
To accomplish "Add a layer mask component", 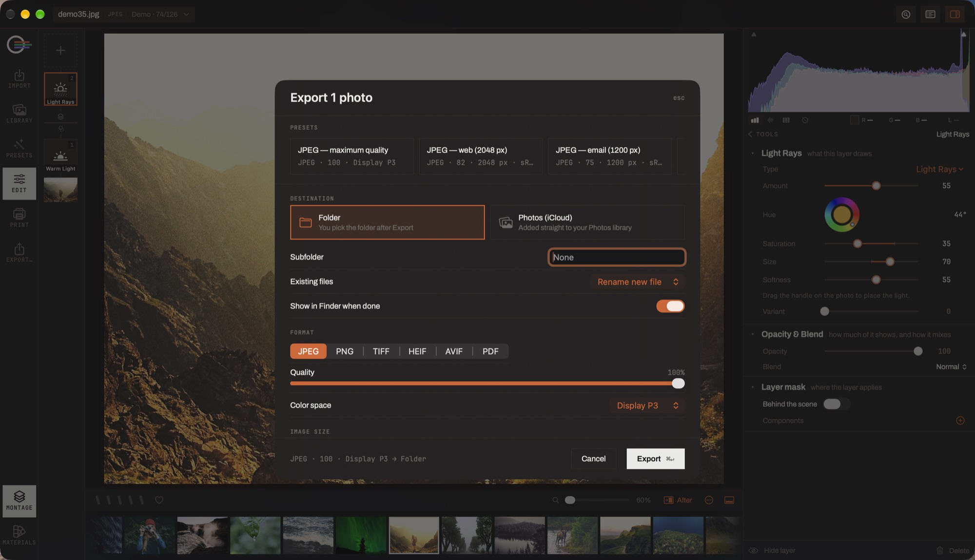I will [960, 421].
